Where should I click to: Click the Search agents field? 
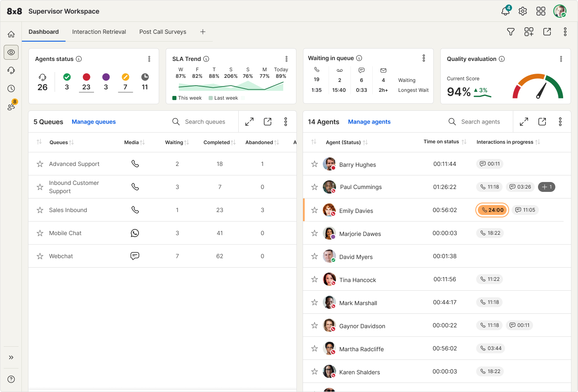tap(480, 122)
